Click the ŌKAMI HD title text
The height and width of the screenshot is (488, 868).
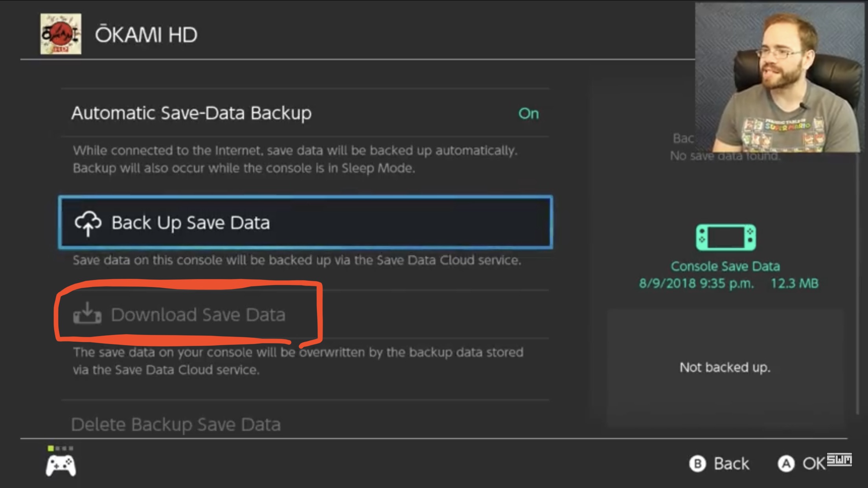coord(146,35)
